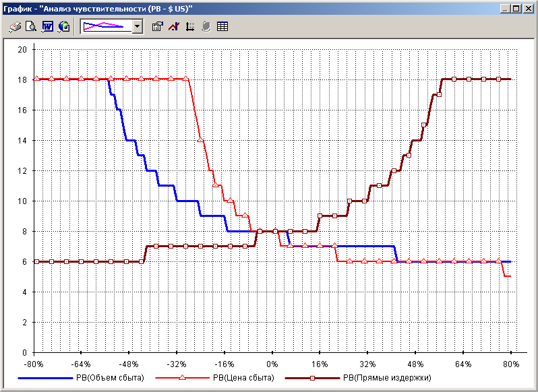The image size is (538, 392).
Task: Click the x-axis label -64%
Action: 81,364
